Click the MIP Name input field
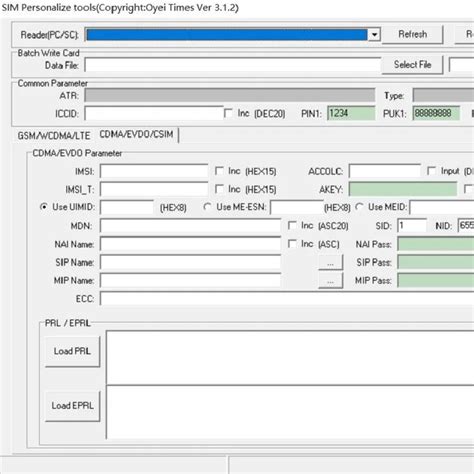 pyautogui.click(x=191, y=280)
